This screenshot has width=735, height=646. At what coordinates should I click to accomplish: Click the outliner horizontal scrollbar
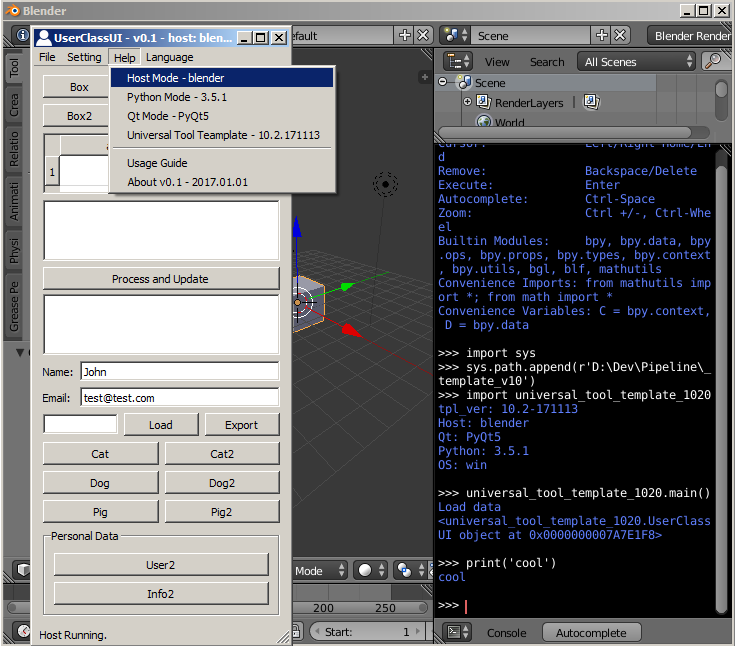point(565,132)
